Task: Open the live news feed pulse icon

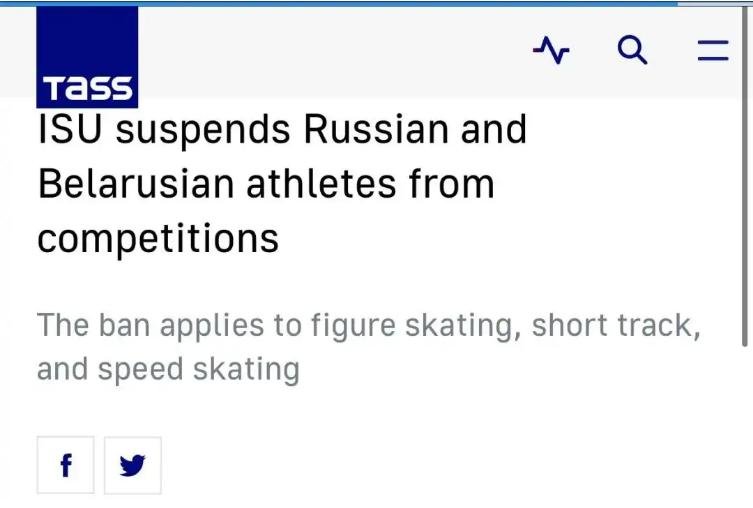Action: (x=551, y=50)
